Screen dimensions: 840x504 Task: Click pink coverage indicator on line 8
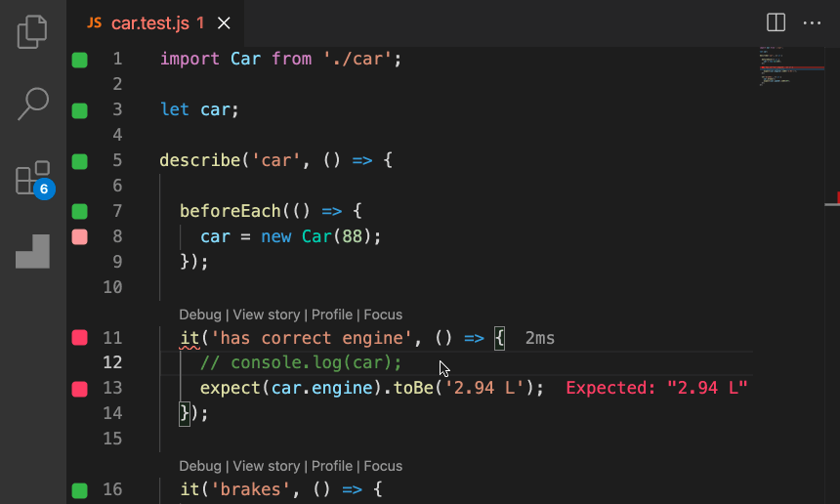click(79, 236)
